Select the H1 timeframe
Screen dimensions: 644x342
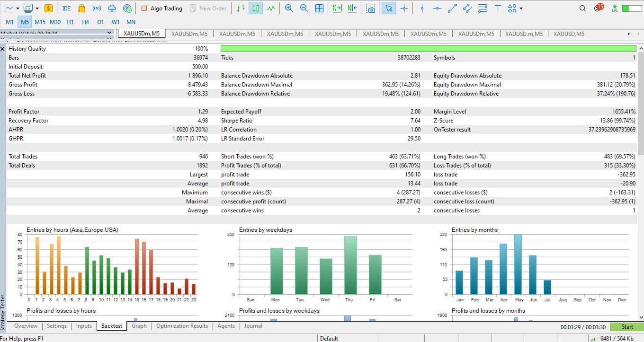pyautogui.click(x=70, y=22)
